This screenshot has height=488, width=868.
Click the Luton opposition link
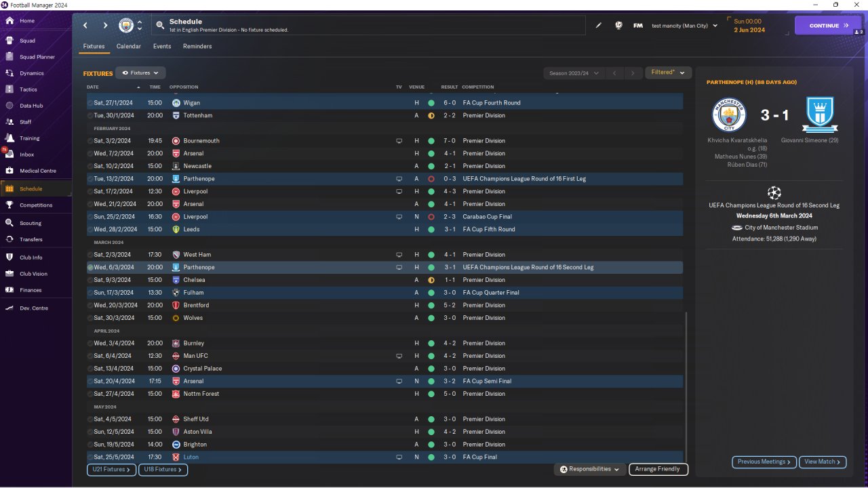coord(191,457)
